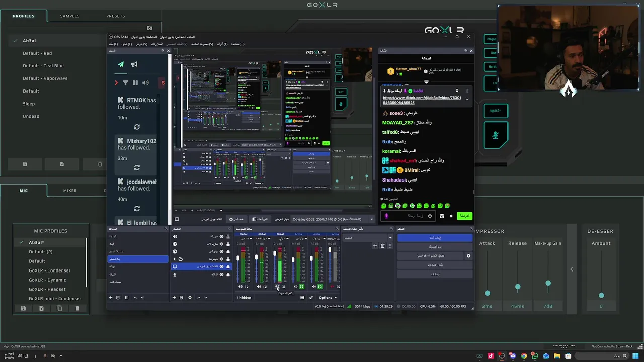
Task: Collapse the compressor panel chevron in GoXLR
Action: [x=571, y=269]
